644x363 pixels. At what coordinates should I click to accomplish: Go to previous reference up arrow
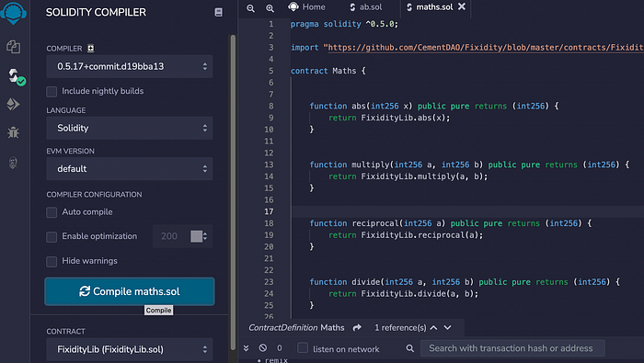433,327
